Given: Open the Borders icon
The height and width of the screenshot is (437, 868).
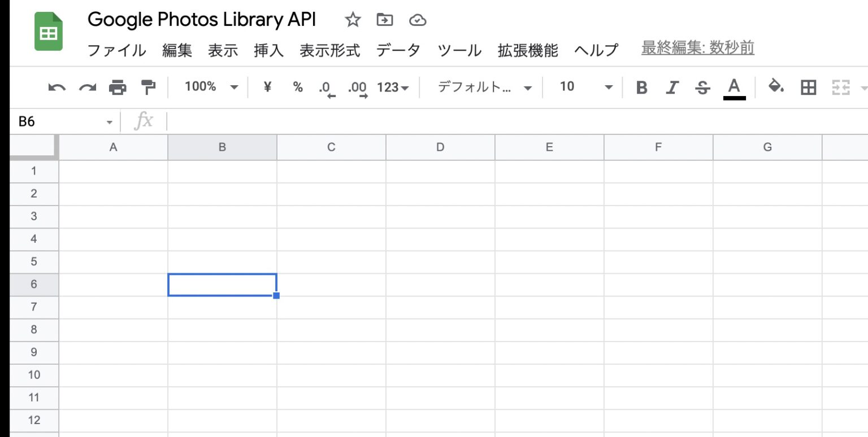Looking at the screenshot, I should click(x=808, y=87).
